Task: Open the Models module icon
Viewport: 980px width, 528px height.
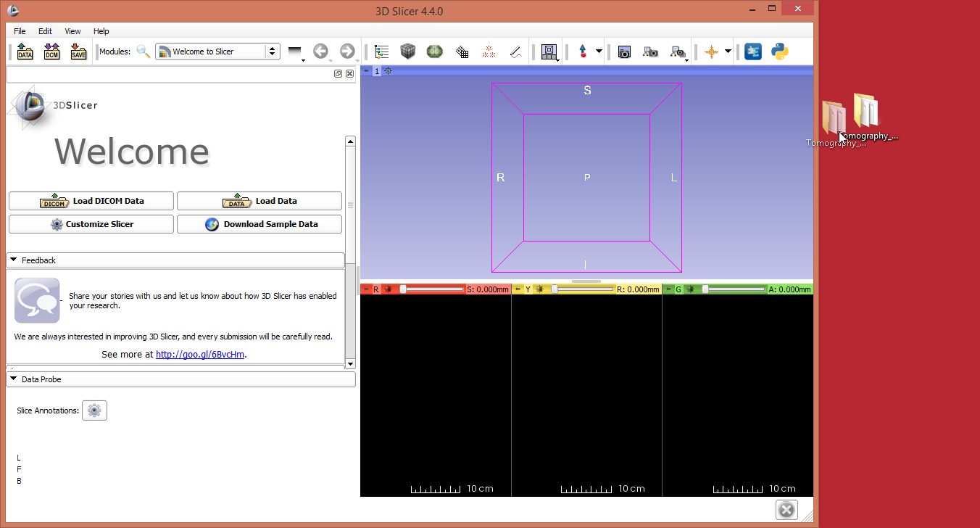Action: point(435,51)
